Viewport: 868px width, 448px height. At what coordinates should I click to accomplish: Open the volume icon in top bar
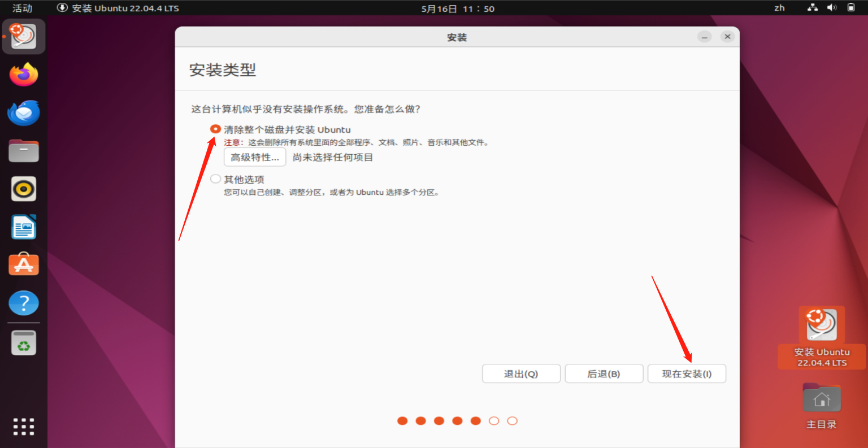pos(832,8)
